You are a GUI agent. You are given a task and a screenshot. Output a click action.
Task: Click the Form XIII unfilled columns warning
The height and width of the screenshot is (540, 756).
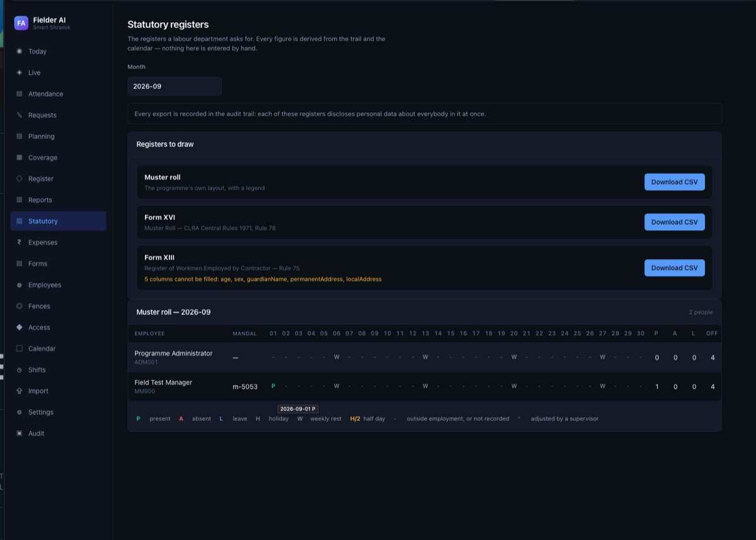[263, 279]
